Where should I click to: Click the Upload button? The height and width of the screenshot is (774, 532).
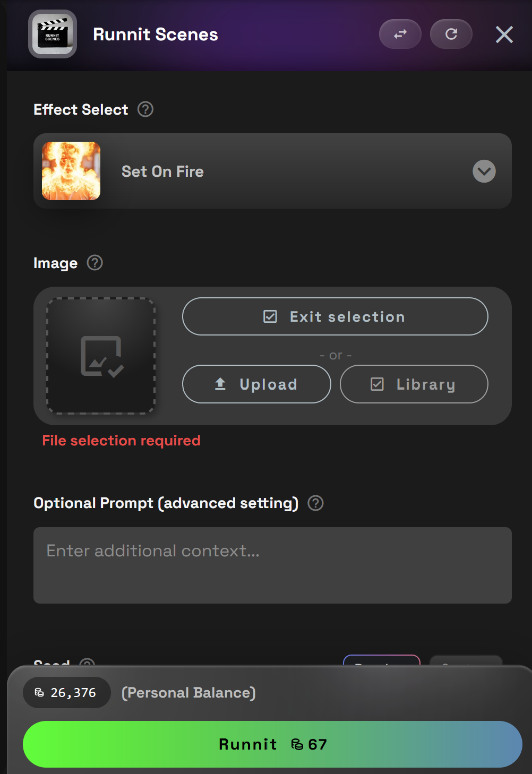tap(256, 384)
